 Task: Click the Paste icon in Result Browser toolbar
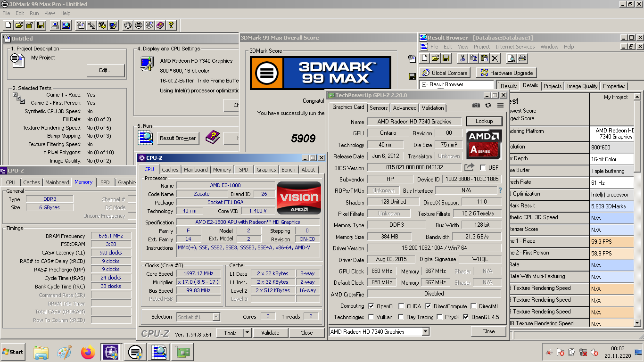484,58
